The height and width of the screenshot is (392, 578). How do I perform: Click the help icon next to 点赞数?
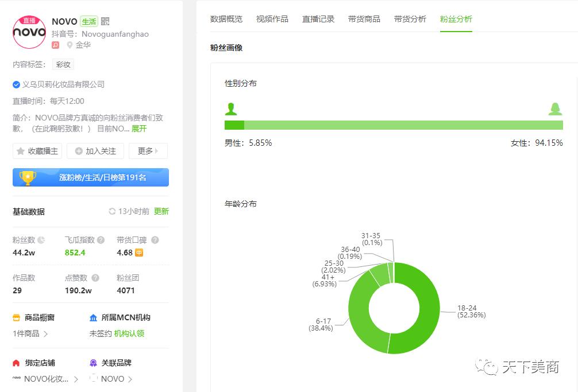tap(95, 278)
